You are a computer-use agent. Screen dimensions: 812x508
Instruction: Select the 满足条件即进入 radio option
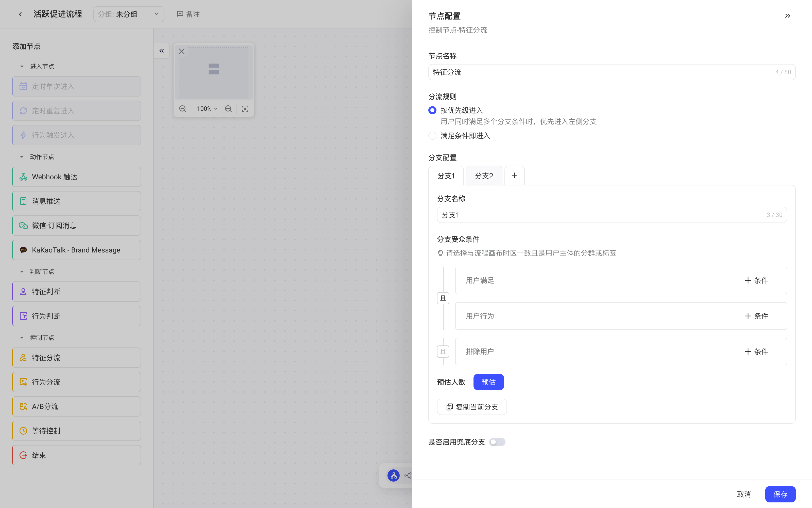point(432,136)
